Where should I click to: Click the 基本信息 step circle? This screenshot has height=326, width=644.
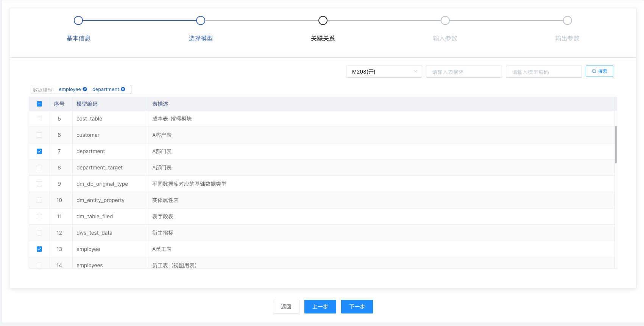78,20
